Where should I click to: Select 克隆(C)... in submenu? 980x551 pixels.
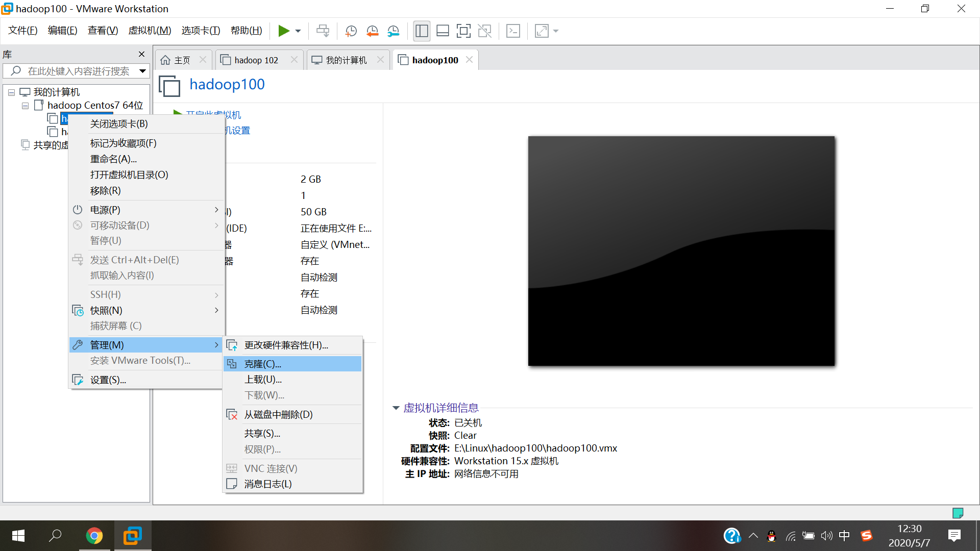[292, 364]
